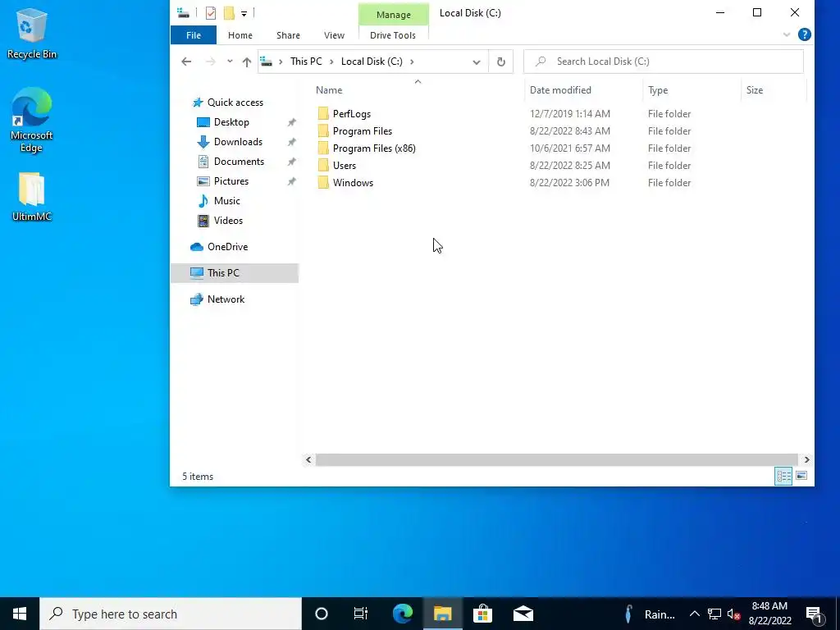Click the pin icon next to Documents
This screenshot has width=840, height=630.
click(291, 162)
